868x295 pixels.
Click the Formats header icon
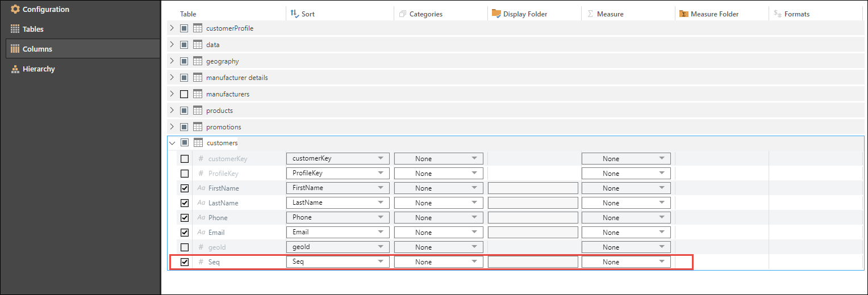(778, 14)
